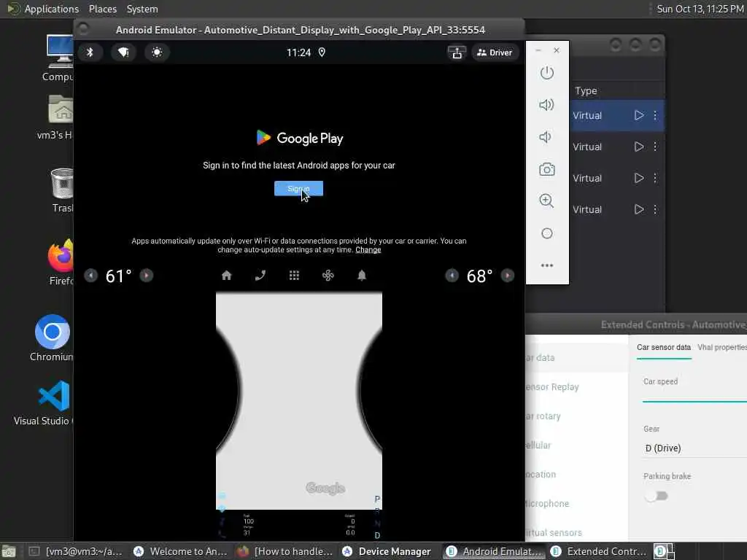Select Virtual sensors in Extended Controls sidebar

coord(576,532)
